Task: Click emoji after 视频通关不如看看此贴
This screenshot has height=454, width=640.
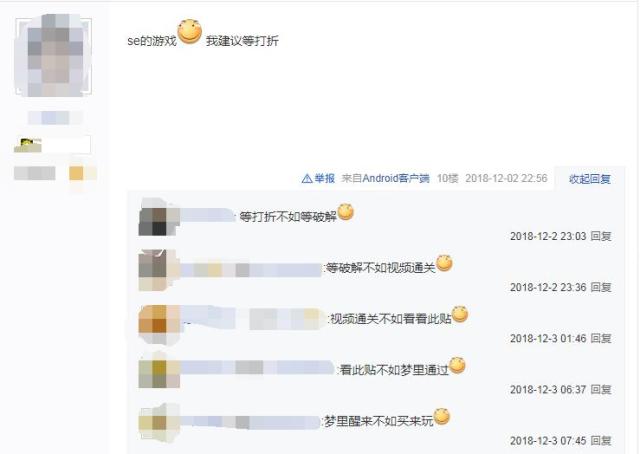Action: click(460, 314)
